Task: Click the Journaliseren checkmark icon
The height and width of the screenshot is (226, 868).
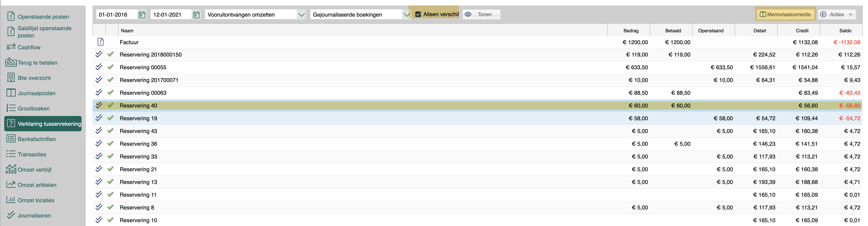Action: click(x=11, y=215)
